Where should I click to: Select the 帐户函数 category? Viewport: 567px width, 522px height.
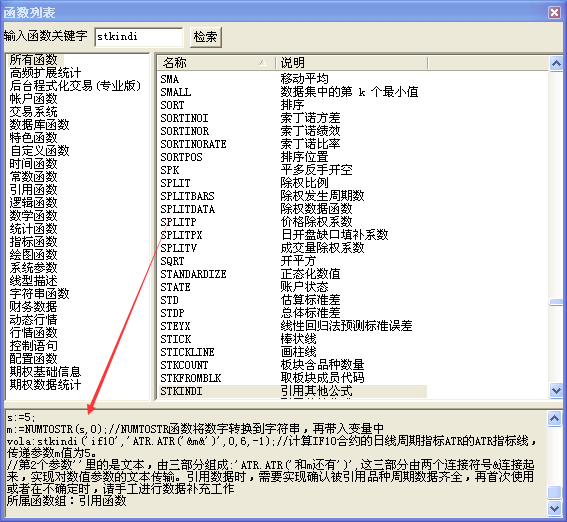click(34, 99)
